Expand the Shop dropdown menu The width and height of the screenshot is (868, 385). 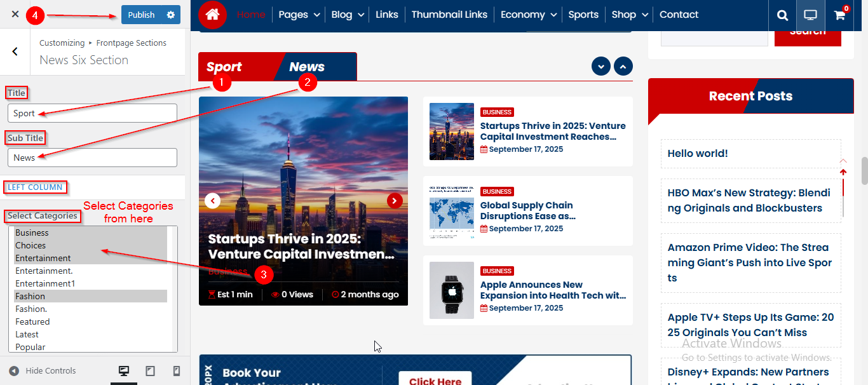(630, 15)
